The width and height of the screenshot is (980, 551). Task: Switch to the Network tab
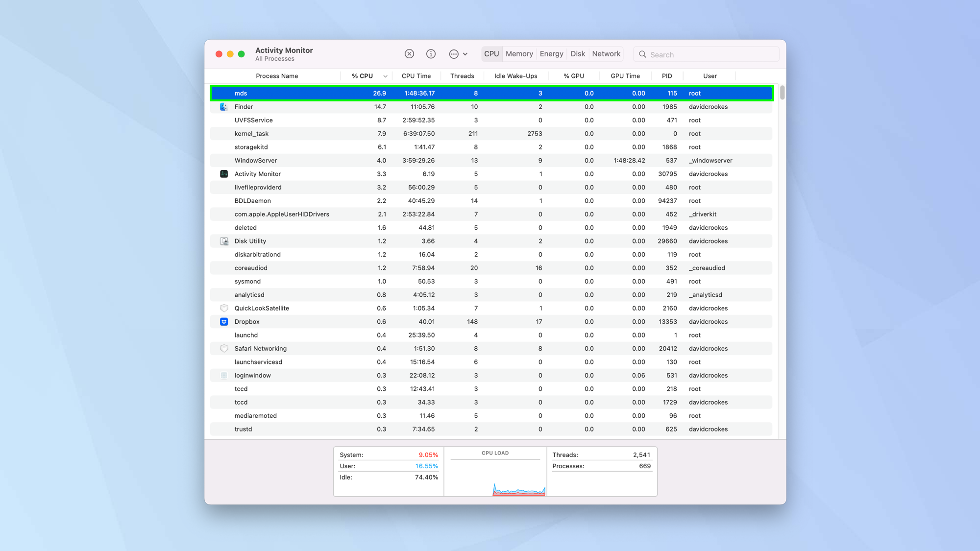coord(606,54)
